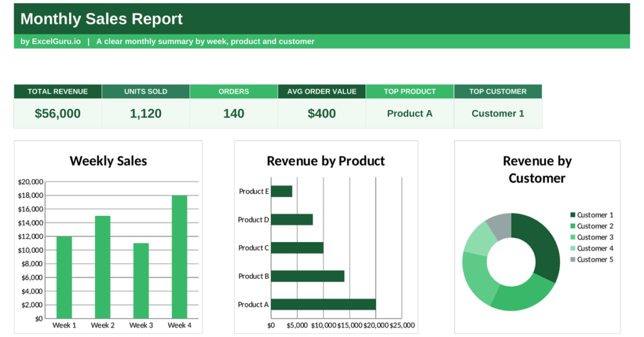The width and height of the screenshot is (644, 337).
Task: Click the $10,000 label on Weekly Sales axis
Action: (x=30, y=250)
